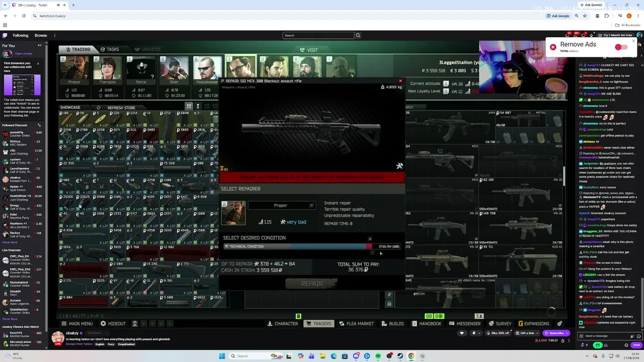Toggle the Remove Ads switch

click(x=621, y=47)
